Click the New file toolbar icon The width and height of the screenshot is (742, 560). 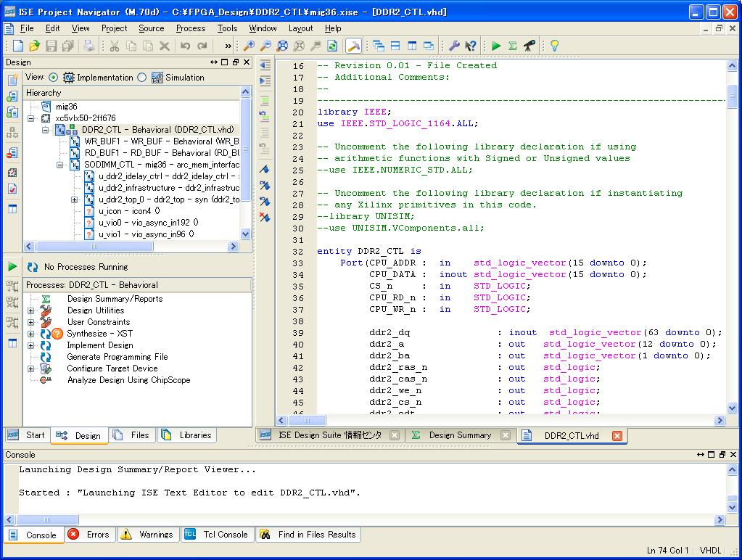pos(18,46)
